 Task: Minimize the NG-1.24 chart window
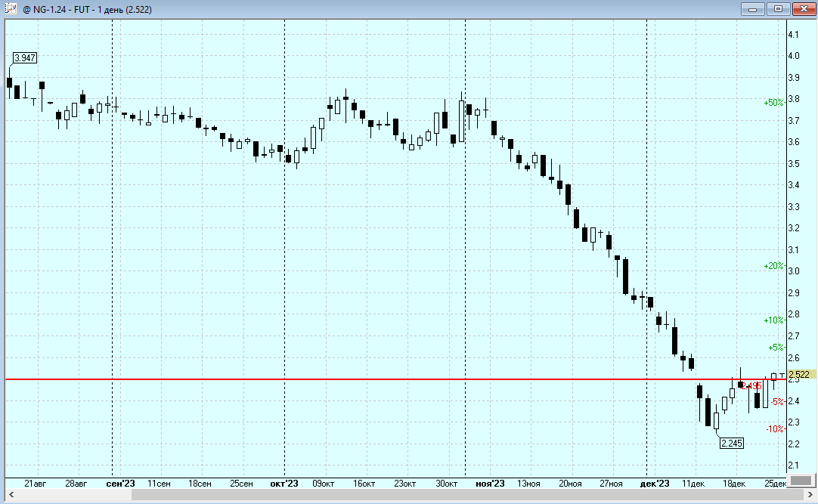(x=753, y=9)
